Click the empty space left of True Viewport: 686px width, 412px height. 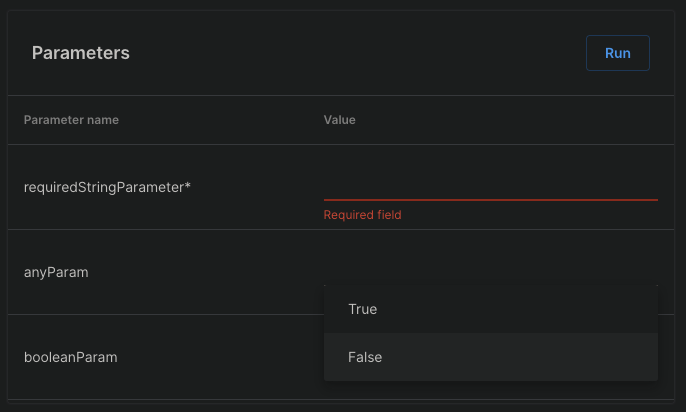pyautogui.click(x=335, y=309)
